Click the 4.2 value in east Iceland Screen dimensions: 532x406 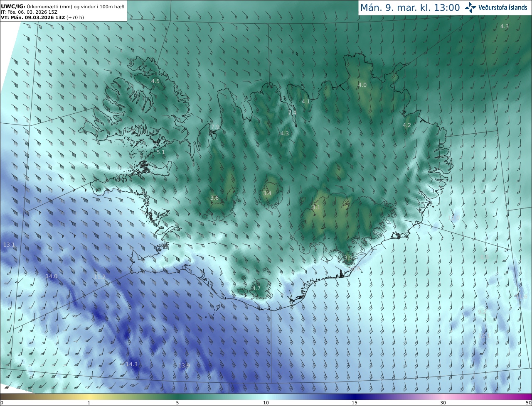(407, 125)
